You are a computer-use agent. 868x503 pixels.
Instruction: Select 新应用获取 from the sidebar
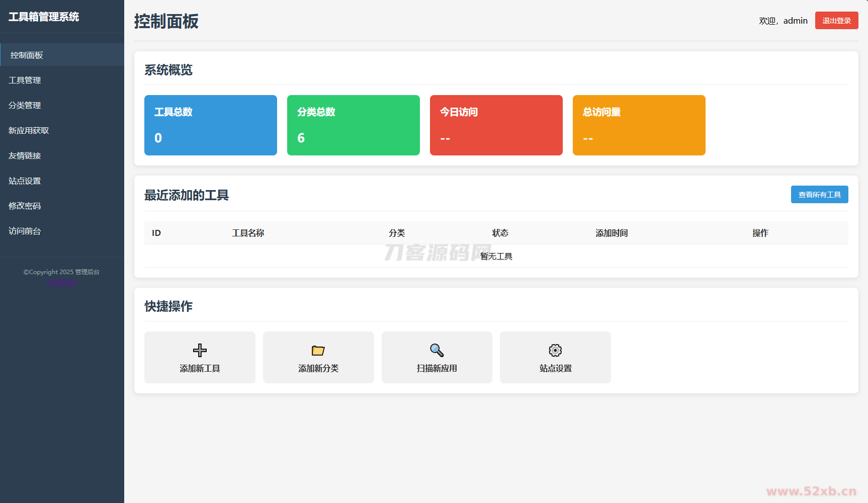(29, 130)
